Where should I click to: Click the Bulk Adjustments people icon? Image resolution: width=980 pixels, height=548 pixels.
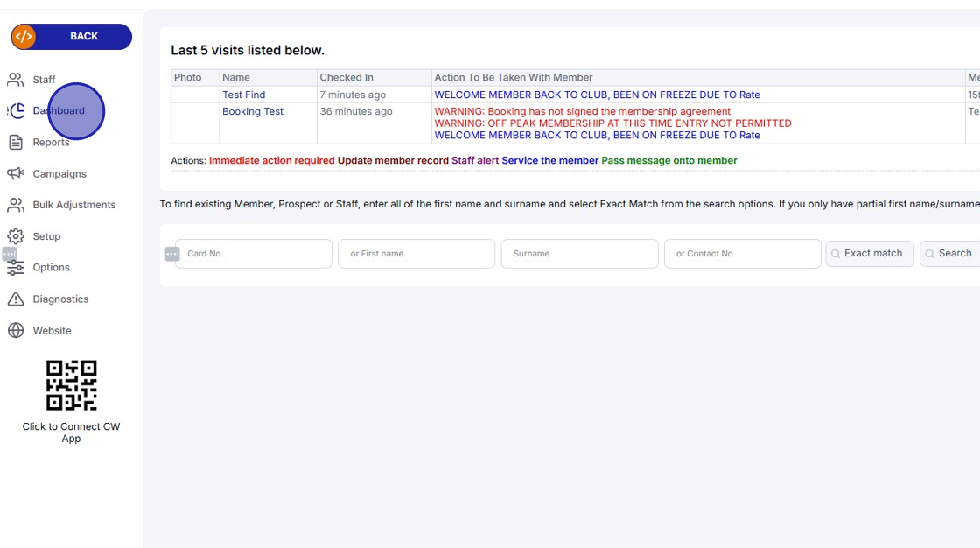16,205
